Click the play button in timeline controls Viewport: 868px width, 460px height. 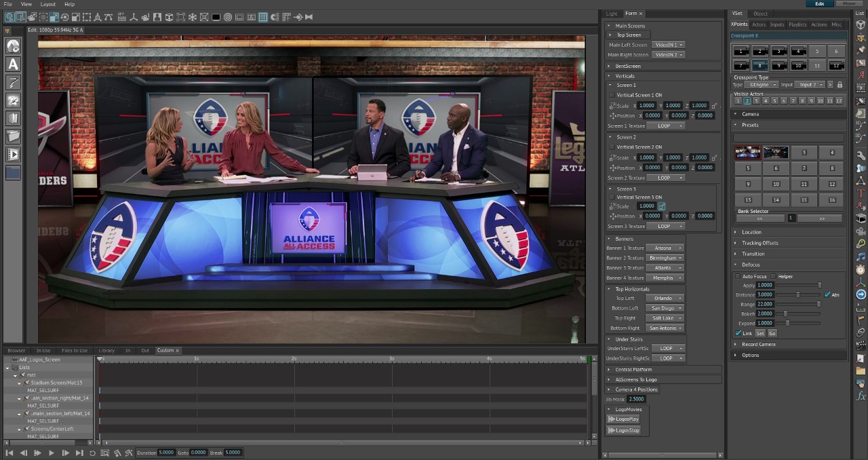coord(51,453)
